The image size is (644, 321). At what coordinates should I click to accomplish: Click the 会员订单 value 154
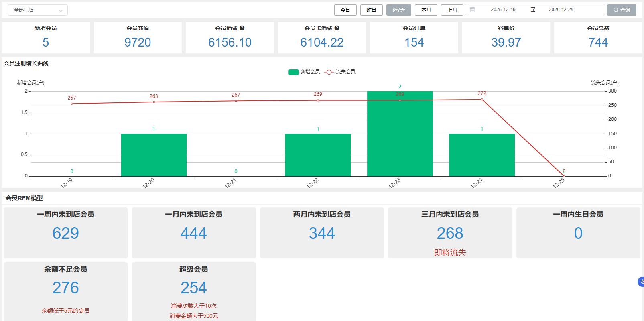point(414,42)
